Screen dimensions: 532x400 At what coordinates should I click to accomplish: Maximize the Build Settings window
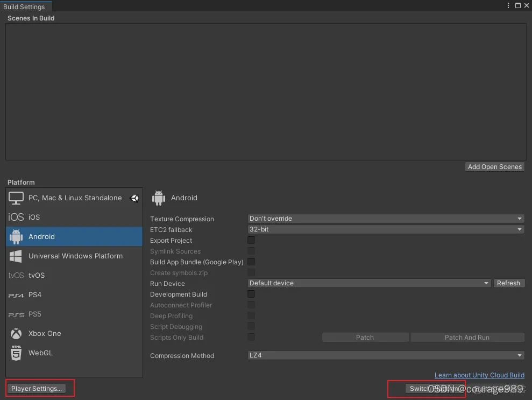[518, 5]
